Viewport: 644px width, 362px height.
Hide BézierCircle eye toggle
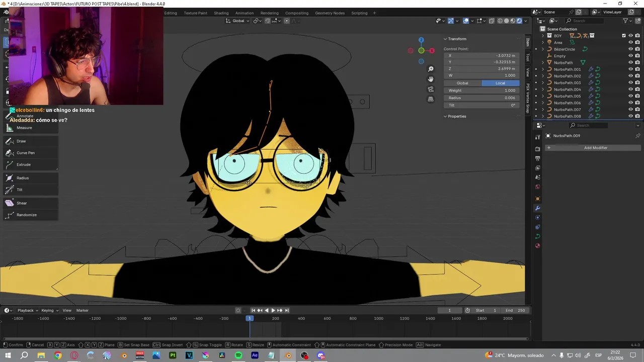point(630,49)
